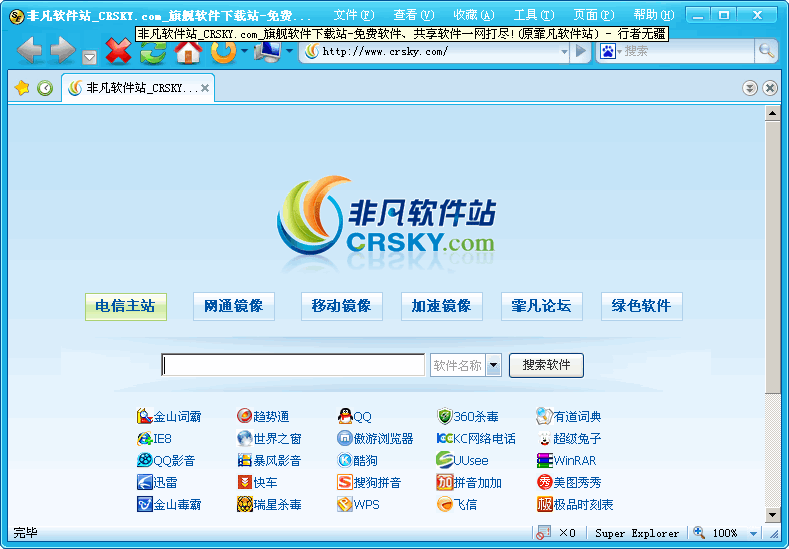Click the top-right 搜索 input box
Viewport: 789px width, 549px height.
click(687, 51)
